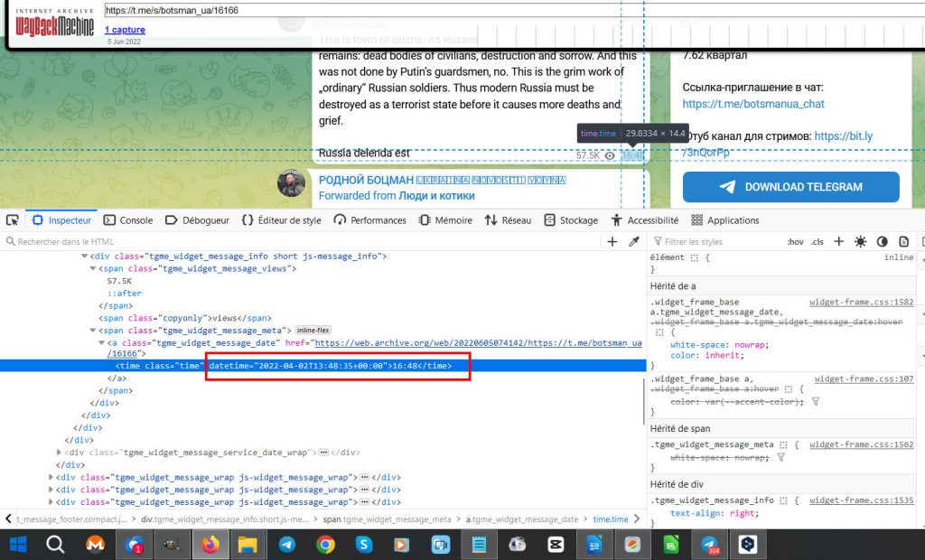
Task: Click the Wayback Machine URL field
Action: click(x=514, y=10)
